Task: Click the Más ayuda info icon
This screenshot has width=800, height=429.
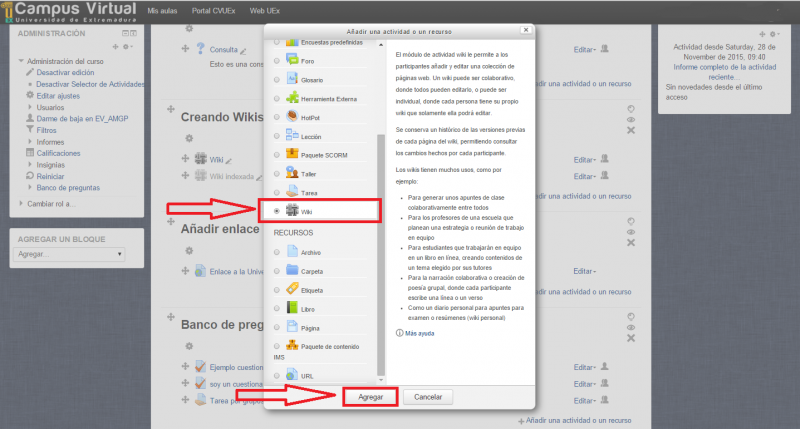Action: point(399,333)
